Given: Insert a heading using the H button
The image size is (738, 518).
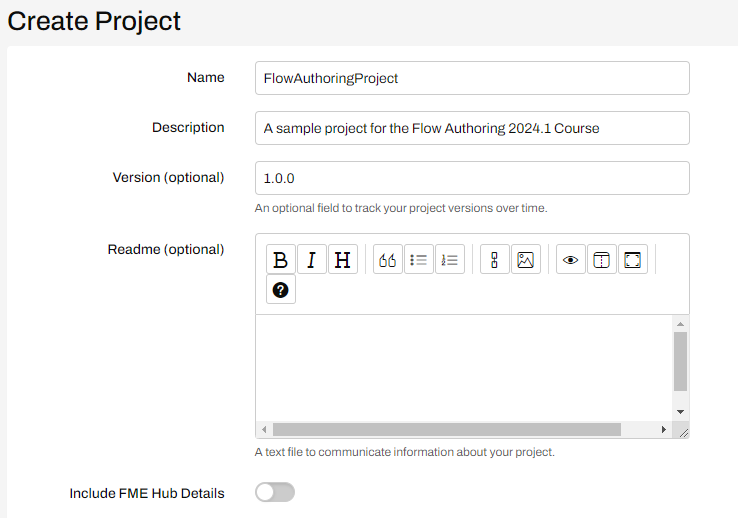Looking at the screenshot, I should point(343,259).
